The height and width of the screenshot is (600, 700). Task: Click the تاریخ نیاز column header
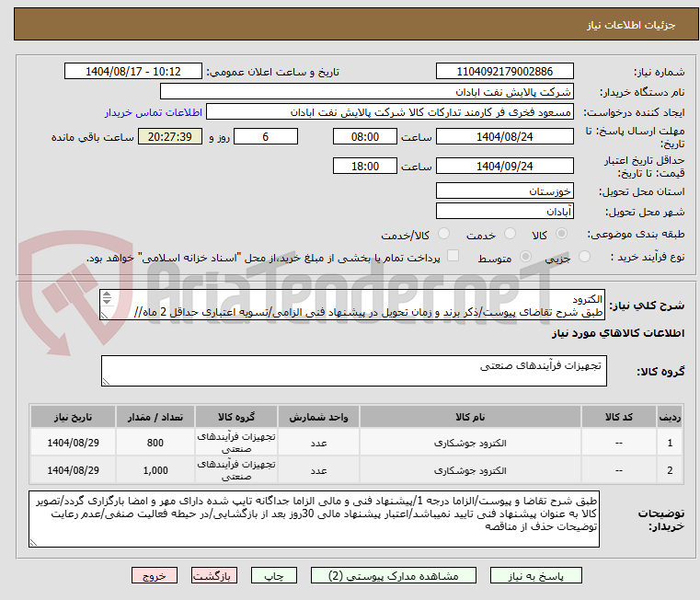[x=73, y=417]
